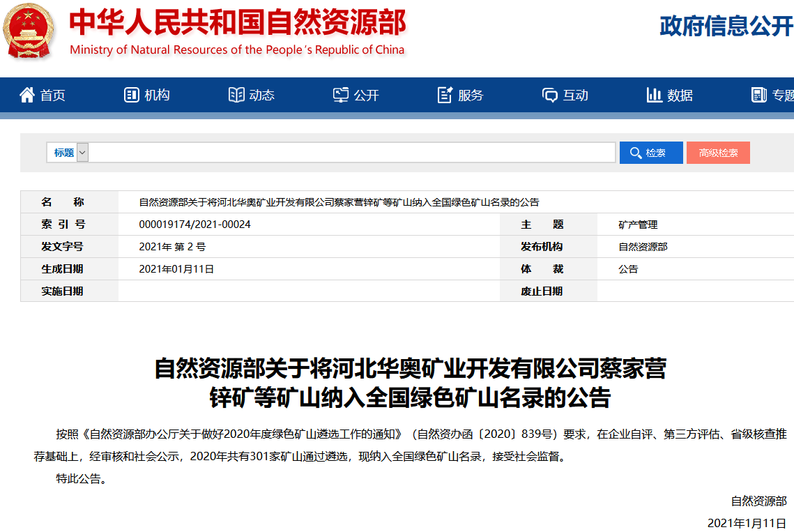Click the 废止日期 label cell
This screenshot has width=794, height=532.
tap(549, 291)
